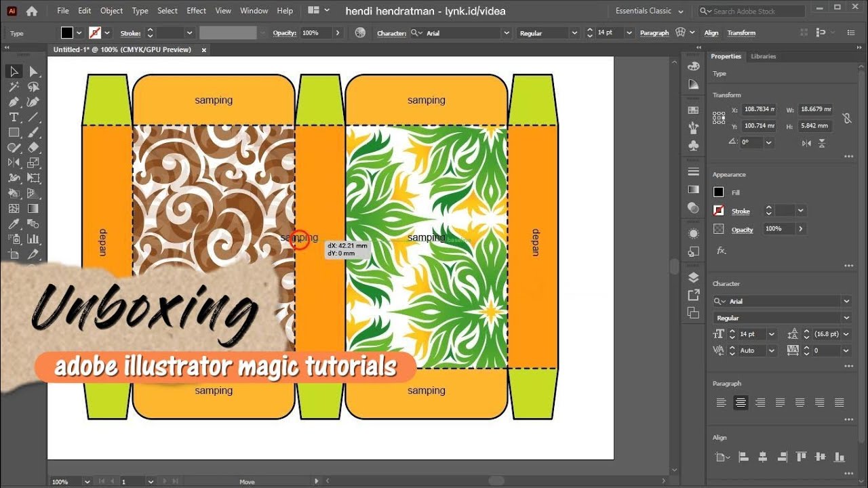
Task: Select the Line Segment tool
Action: [x=33, y=117]
